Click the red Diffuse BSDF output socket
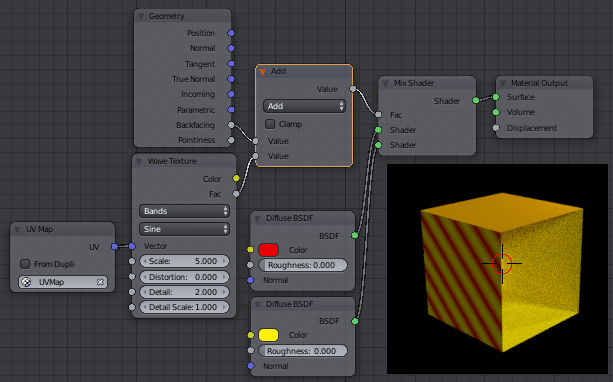Image resolution: width=613 pixels, height=382 pixels. [355, 235]
